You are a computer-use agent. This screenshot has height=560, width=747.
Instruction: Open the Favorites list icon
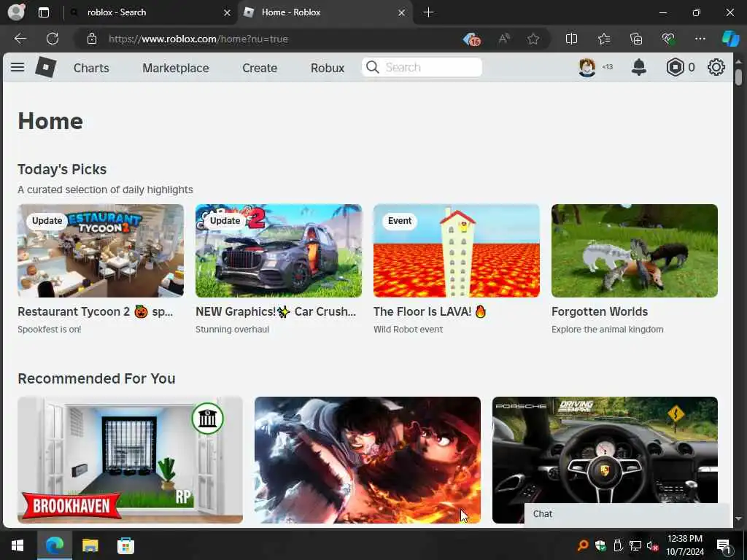point(604,39)
